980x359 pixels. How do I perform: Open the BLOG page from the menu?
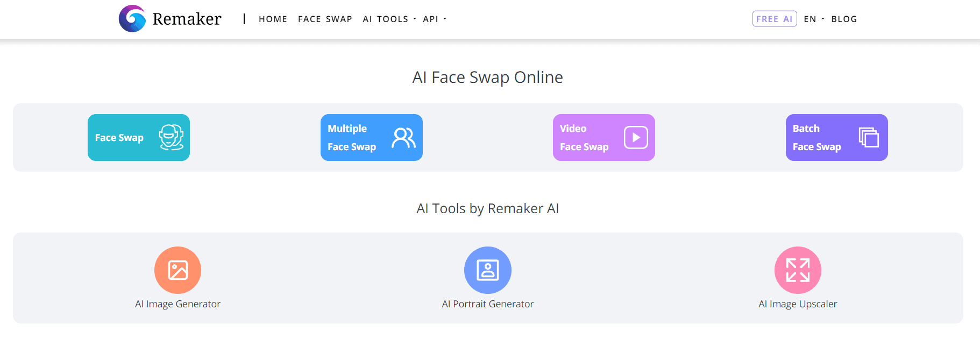pos(844,19)
